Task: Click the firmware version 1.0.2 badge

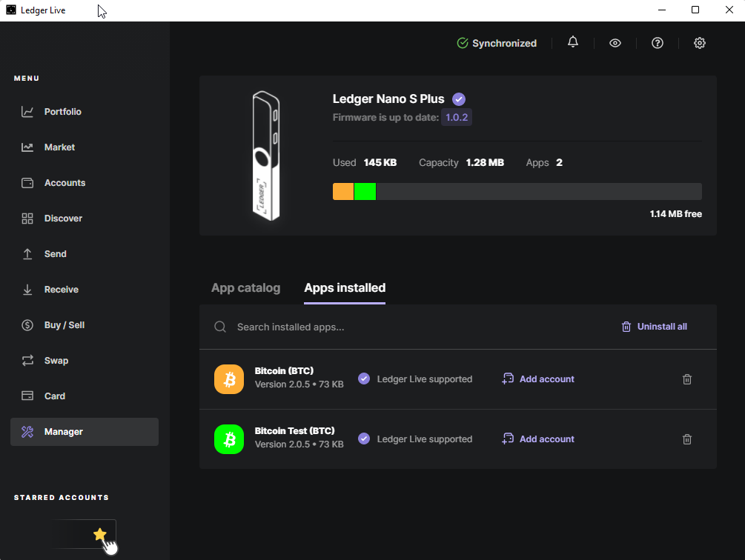Action: 457,118
